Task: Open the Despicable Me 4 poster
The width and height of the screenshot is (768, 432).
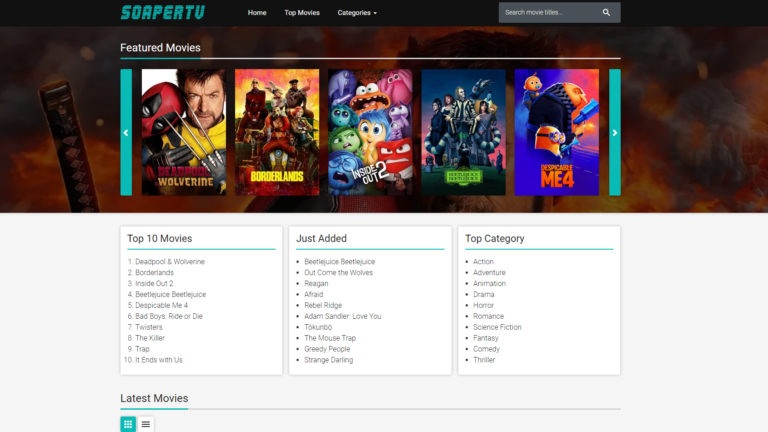Action: (x=556, y=132)
